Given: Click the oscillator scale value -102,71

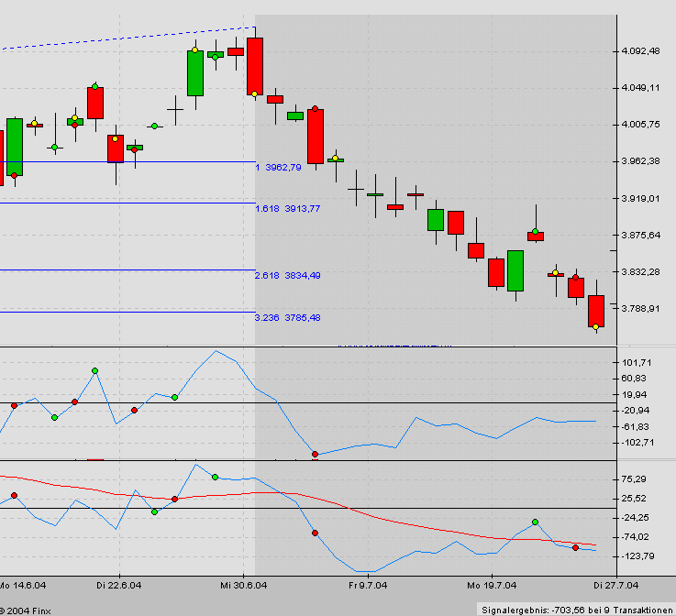Looking at the screenshot, I should click(637, 443).
